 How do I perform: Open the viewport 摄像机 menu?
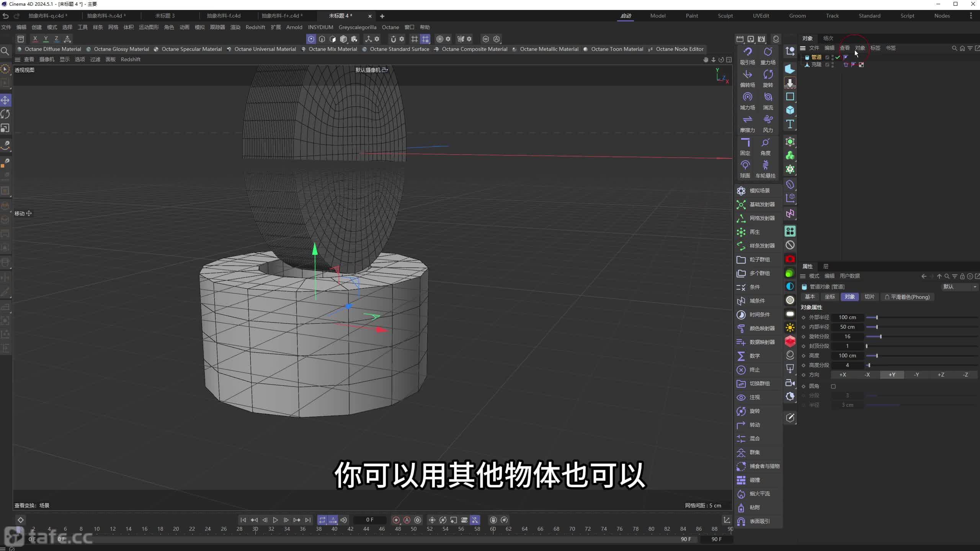pos(47,59)
